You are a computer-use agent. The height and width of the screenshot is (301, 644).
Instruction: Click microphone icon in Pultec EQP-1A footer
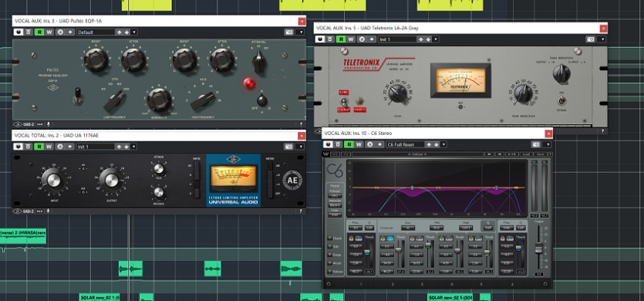pyautogui.click(x=48, y=123)
